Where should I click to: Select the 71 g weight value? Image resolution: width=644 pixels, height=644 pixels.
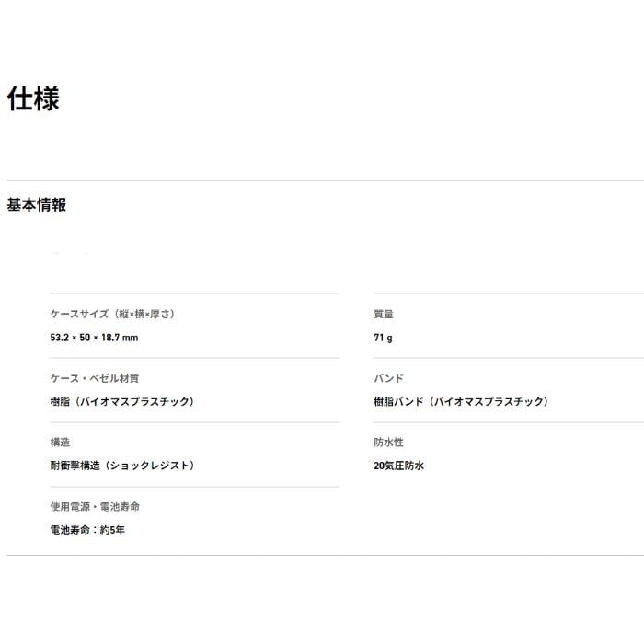pos(383,338)
